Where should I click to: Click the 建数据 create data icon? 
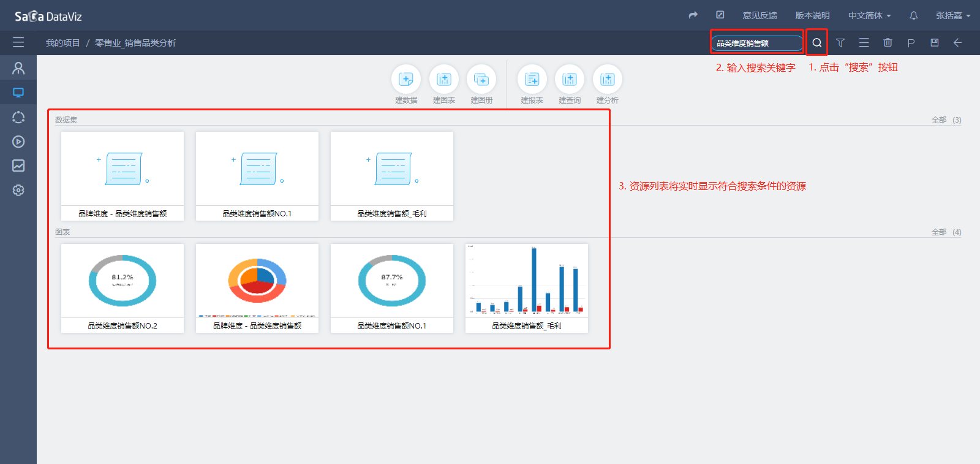(406, 79)
